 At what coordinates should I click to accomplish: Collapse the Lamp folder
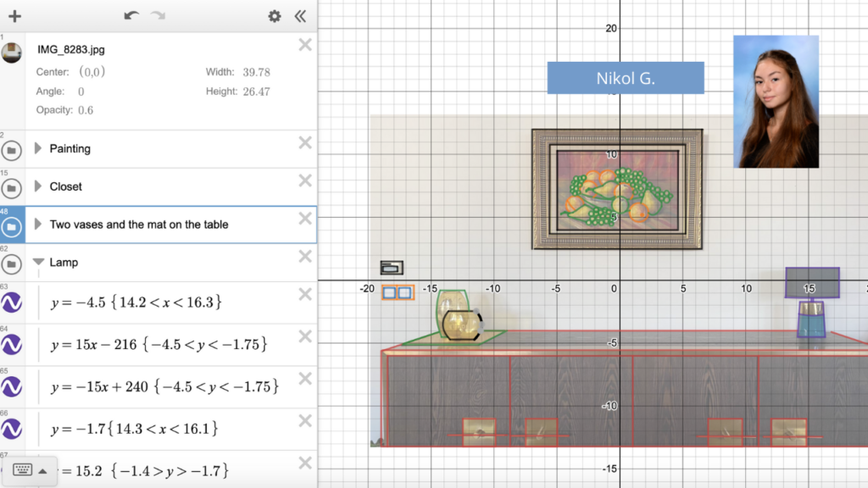[x=37, y=262]
